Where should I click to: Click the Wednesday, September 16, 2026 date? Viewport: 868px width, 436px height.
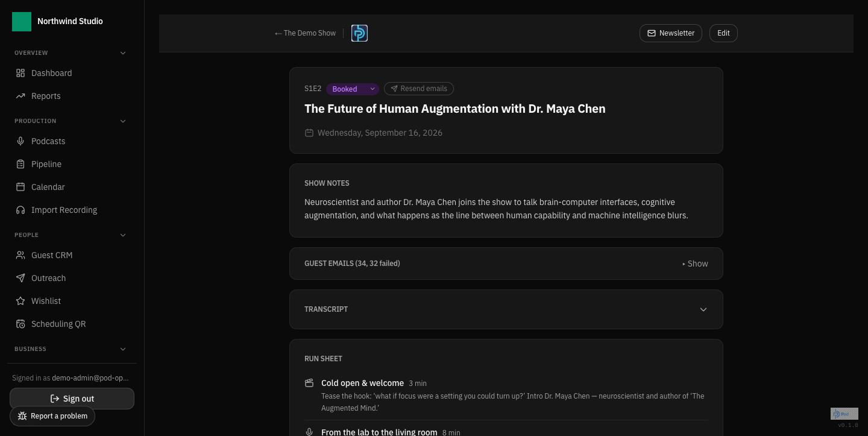click(380, 133)
